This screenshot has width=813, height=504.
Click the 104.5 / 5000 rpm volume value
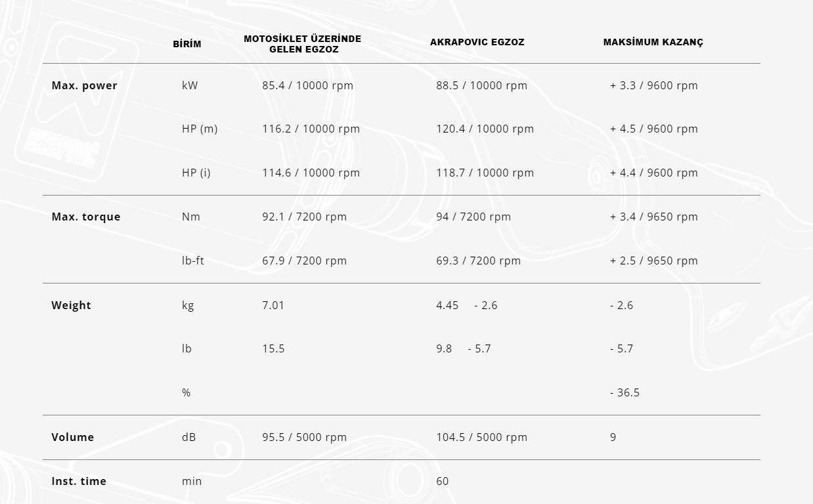click(x=481, y=437)
